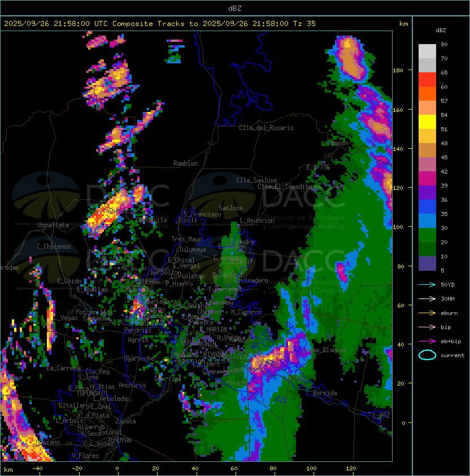
Task: Click the 120 tick on the horizontal axis
Action: [x=351, y=469]
